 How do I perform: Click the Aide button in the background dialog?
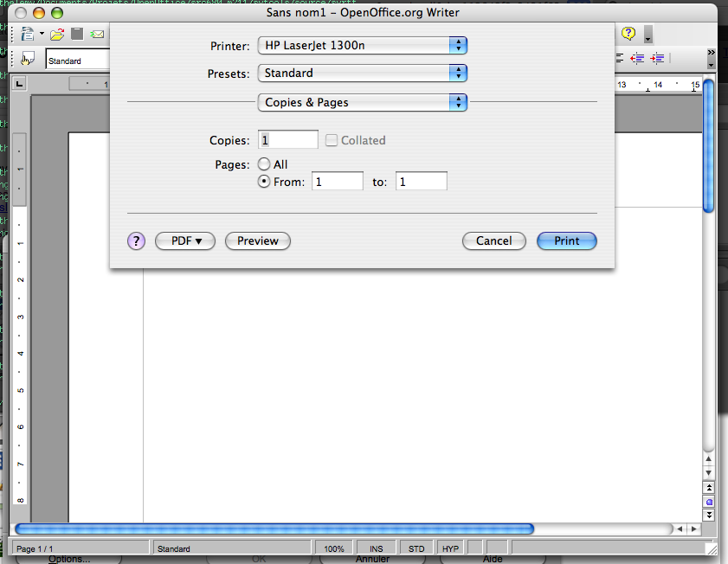[x=493, y=560]
